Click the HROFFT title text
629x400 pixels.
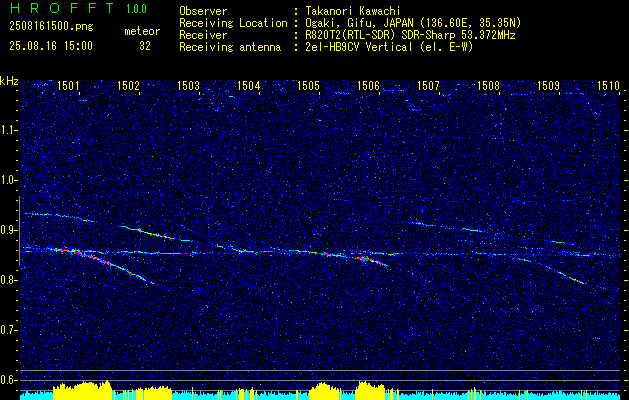[x=61, y=8]
